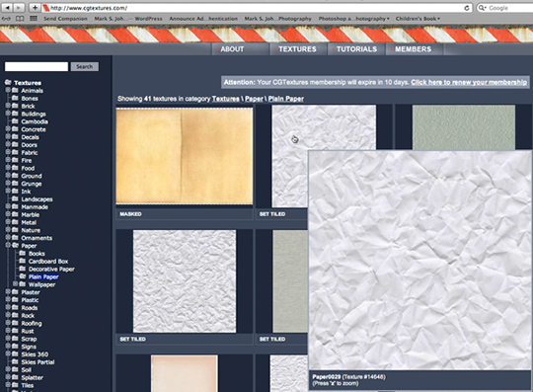Click the Plain Paper folder icon
Image resolution: width=533 pixels, height=392 pixels.
click(23, 276)
